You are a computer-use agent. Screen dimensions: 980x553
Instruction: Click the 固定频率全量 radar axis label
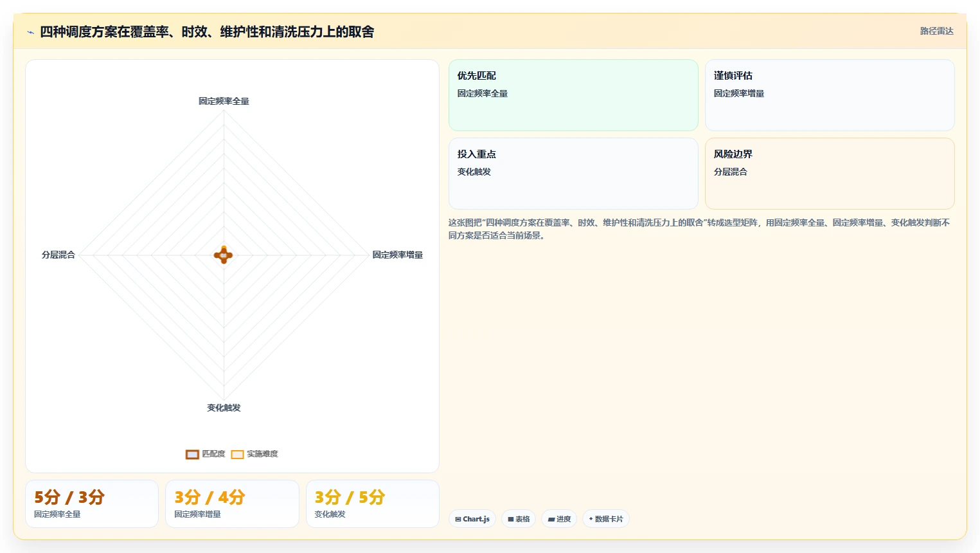point(224,101)
